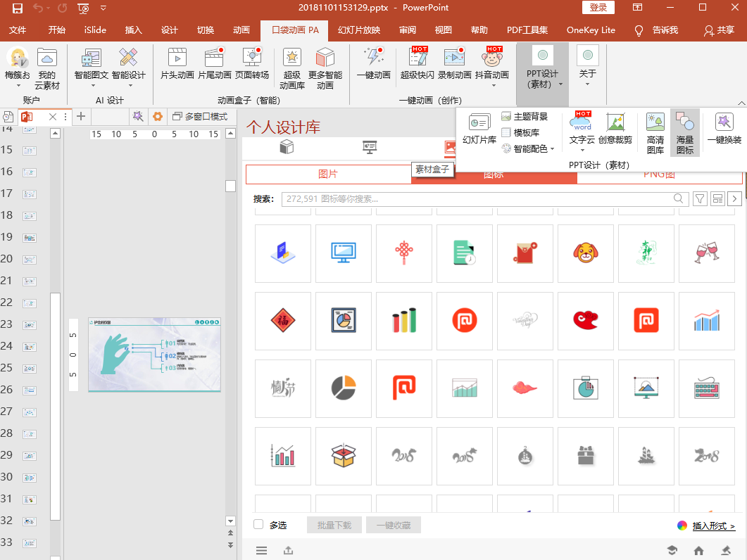Select the pie chart icon thumbnail
This screenshot has height=560, width=747.
point(344,388)
